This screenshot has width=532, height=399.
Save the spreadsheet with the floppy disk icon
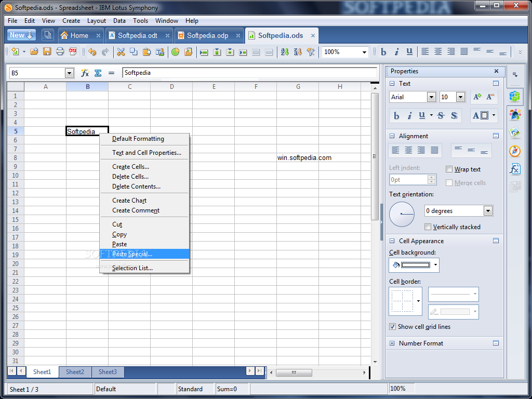tap(47, 51)
